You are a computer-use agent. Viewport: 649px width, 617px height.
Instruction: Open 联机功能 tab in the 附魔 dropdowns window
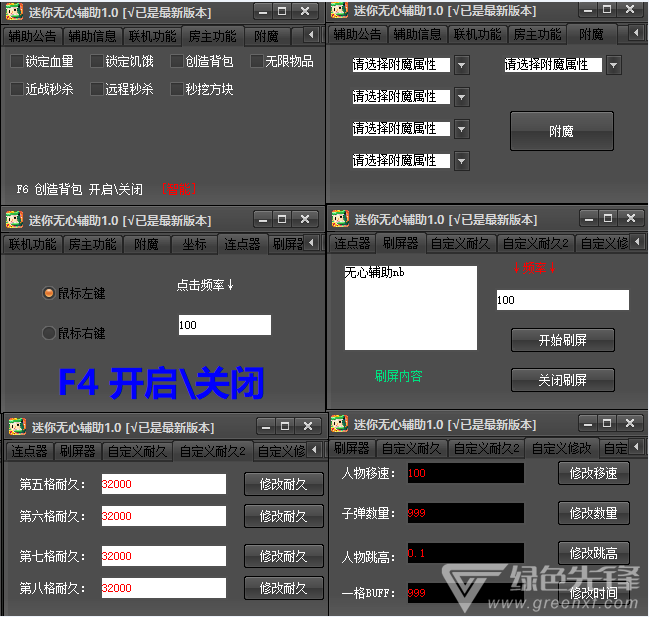click(x=477, y=34)
